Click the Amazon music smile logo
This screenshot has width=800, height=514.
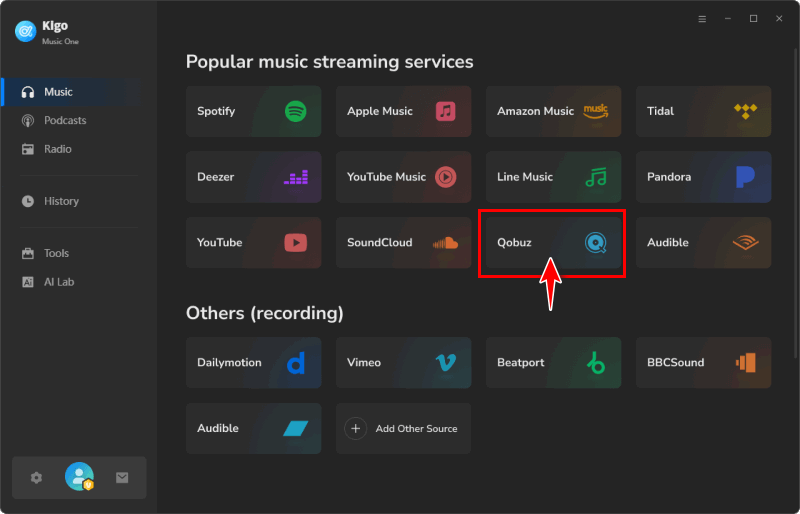click(x=596, y=111)
